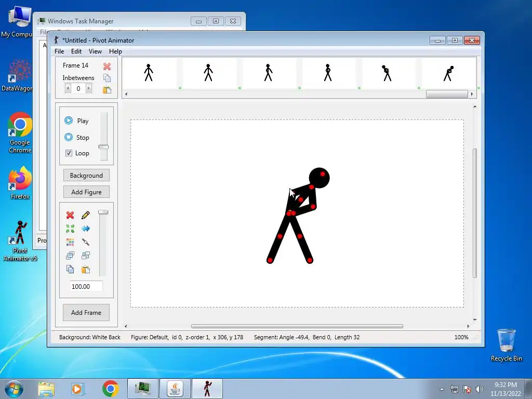Viewport: 532px width, 399px height.
Task: Decrease Inbetweens with left arrow
Action: 68,88
